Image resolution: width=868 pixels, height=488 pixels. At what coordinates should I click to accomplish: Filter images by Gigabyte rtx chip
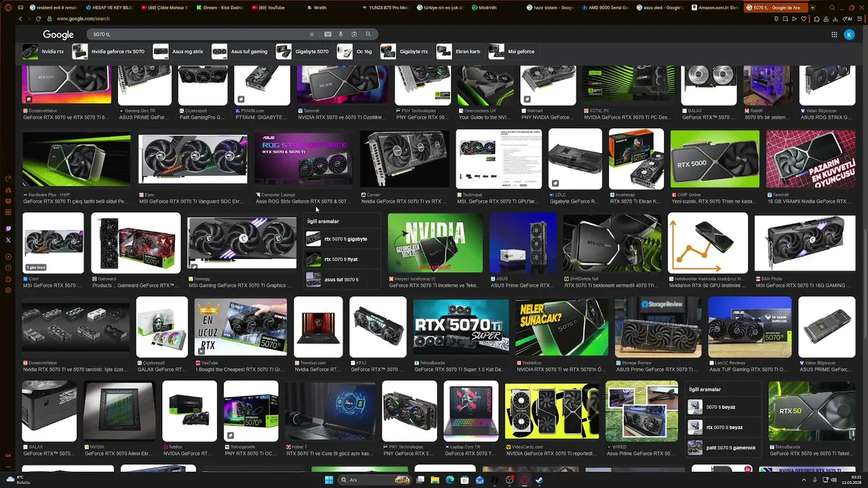pyautogui.click(x=406, y=52)
